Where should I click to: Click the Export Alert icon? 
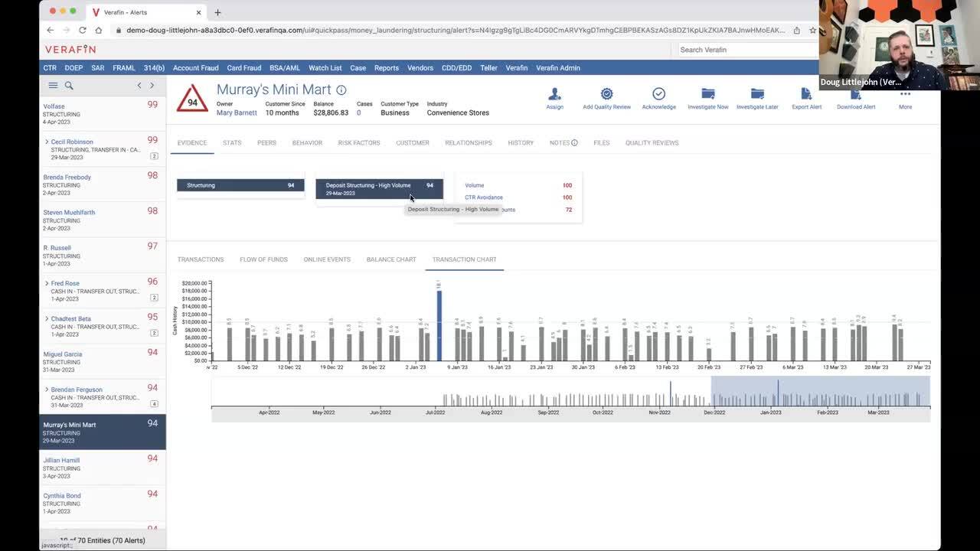(x=806, y=94)
